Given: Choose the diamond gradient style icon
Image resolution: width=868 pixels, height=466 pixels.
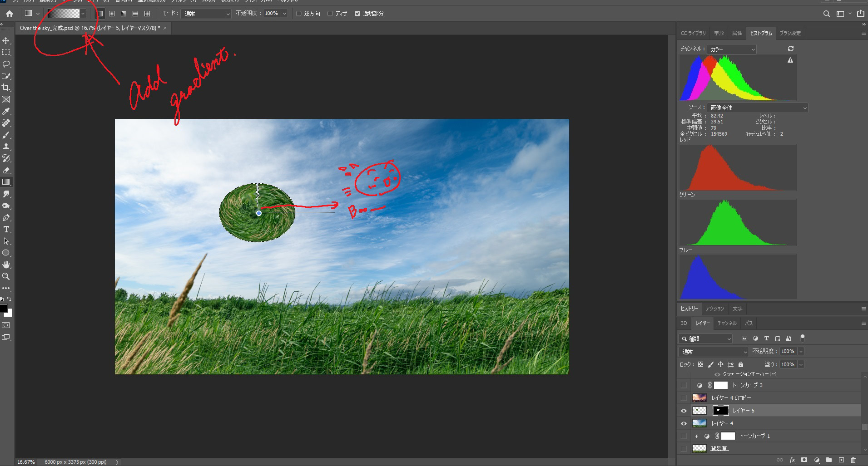Looking at the screenshot, I should (147, 14).
